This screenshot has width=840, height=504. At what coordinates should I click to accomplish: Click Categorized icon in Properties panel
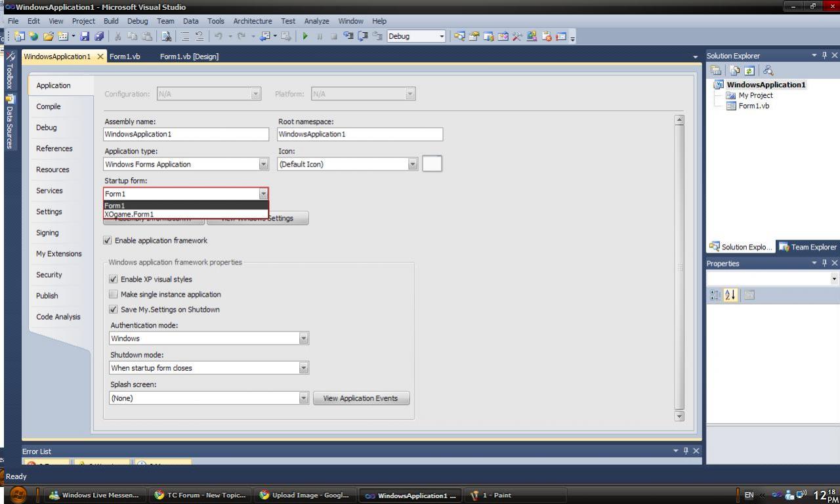point(715,295)
